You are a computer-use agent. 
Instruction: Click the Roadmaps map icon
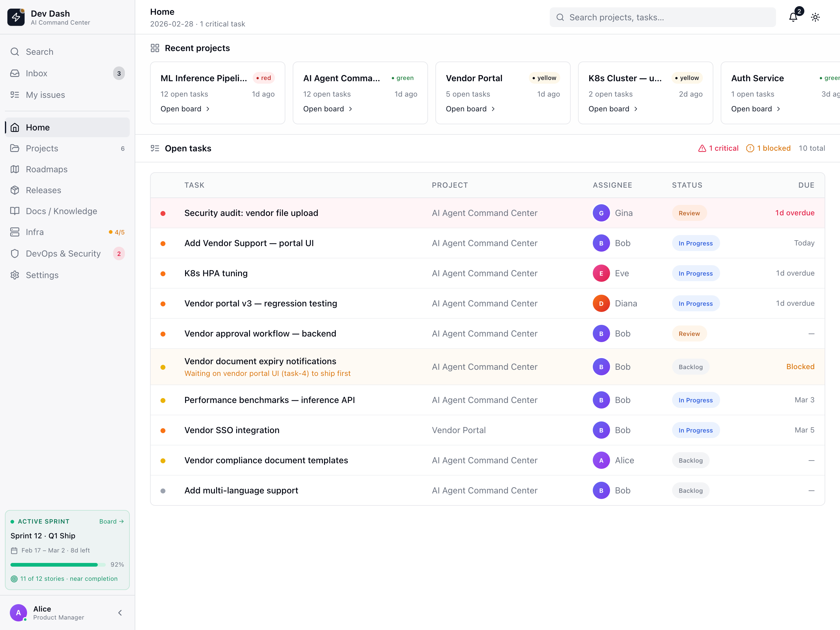(x=15, y=169)
